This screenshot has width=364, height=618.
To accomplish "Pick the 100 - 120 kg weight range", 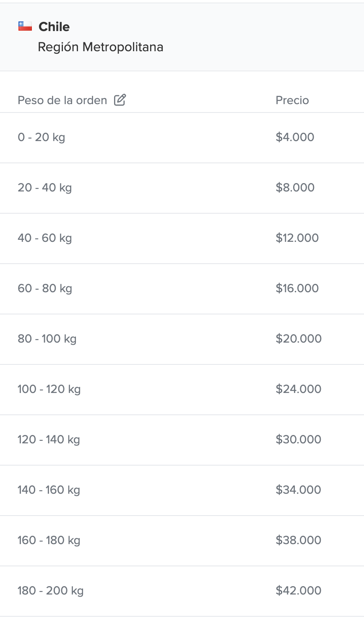I will click(x=49, y=389).
